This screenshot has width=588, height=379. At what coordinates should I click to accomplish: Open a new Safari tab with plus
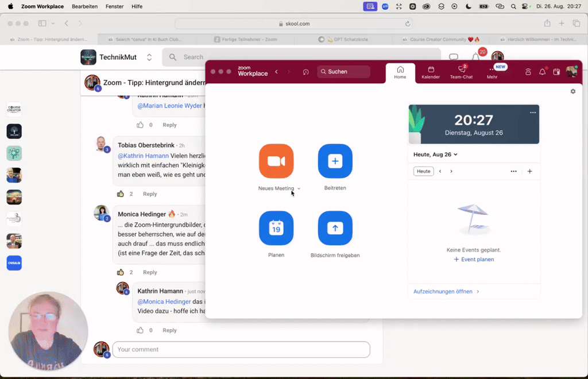coord(562,23)
